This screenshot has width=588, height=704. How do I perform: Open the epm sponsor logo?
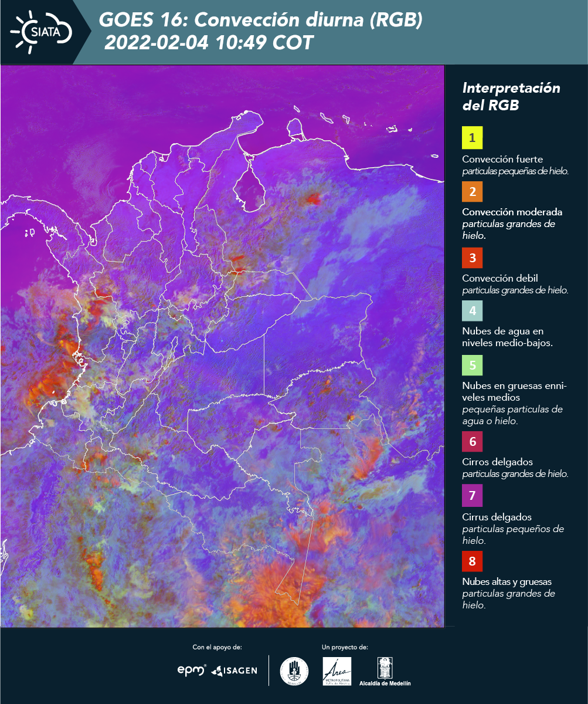(x=192, y=669)
